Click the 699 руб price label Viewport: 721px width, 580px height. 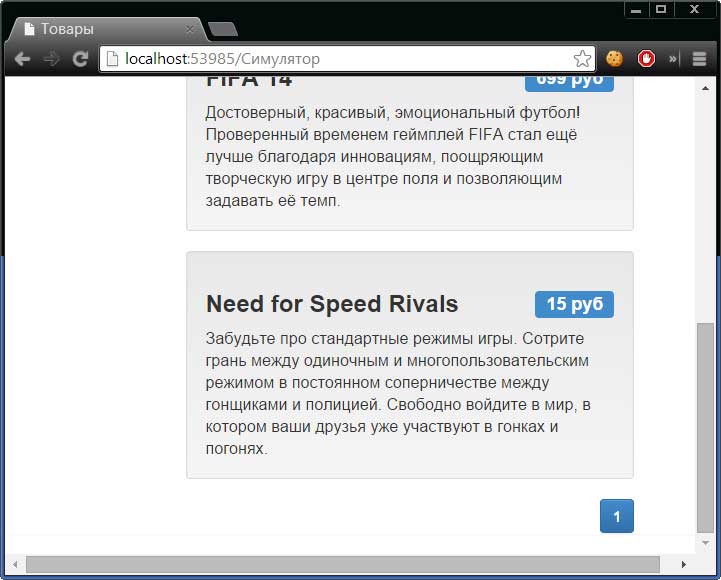(x=569, y=82)
